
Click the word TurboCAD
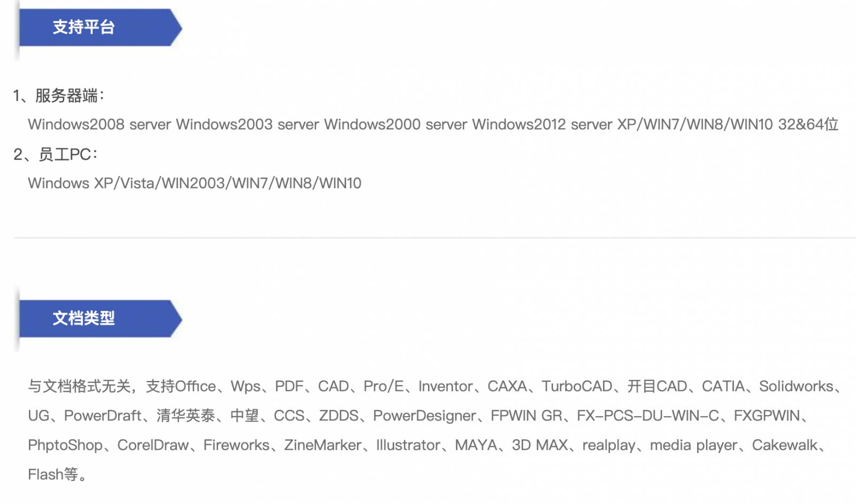click(x=577, y=386)
